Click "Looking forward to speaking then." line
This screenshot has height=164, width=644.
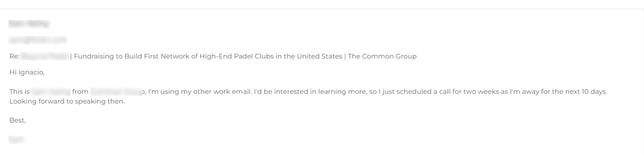tap(67, 102)
